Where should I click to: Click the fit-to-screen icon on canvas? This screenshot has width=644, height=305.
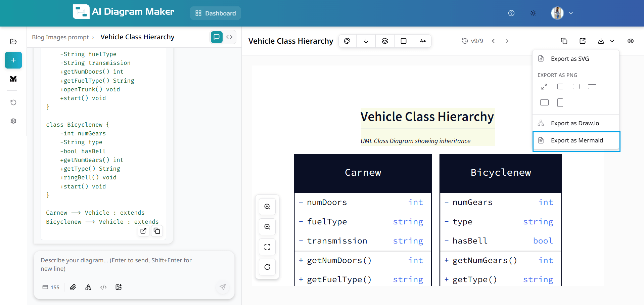pos(267,247)
